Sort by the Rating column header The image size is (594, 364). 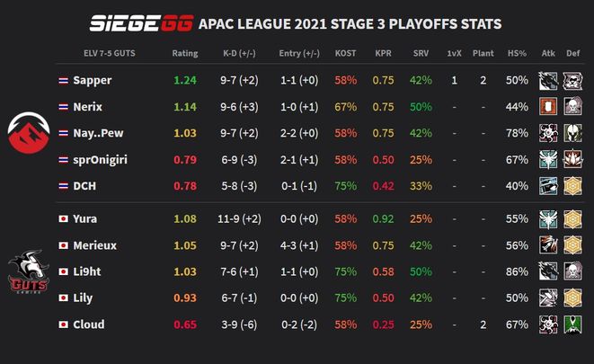click(x=185, y=53)
